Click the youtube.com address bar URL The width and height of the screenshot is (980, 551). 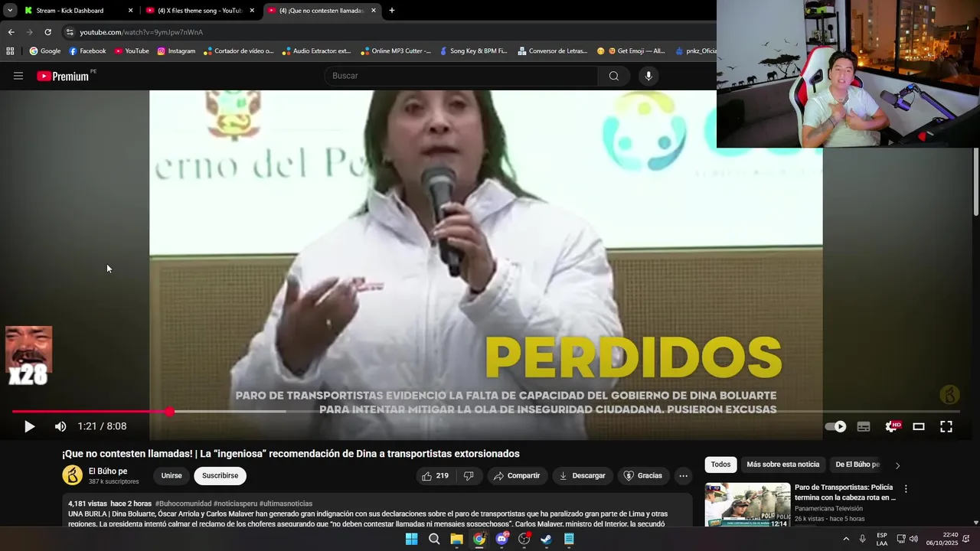tap(142, 32)
